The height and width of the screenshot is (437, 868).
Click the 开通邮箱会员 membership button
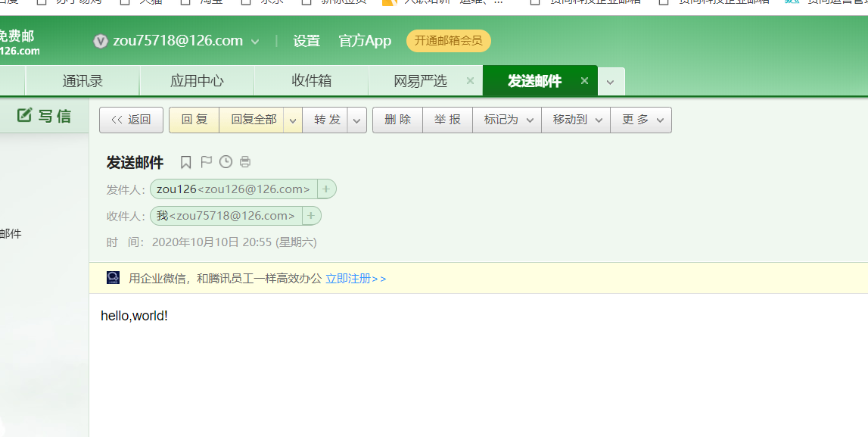(x=449, y=41)
